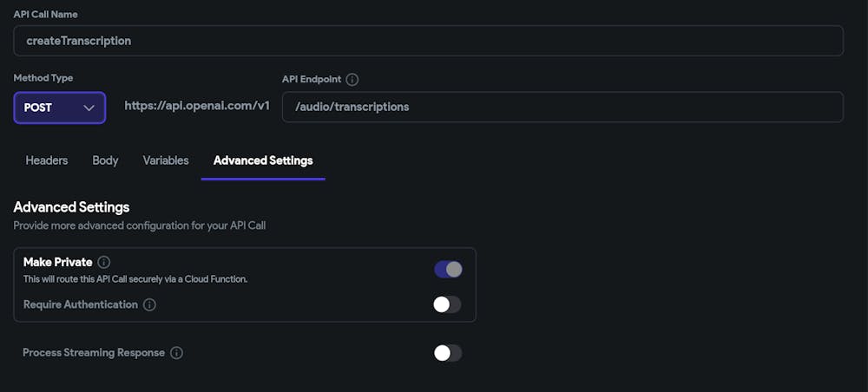The image size is (868, 392).
Task: Focus the createTranscription API Call Name field
Action: point(428,41)
